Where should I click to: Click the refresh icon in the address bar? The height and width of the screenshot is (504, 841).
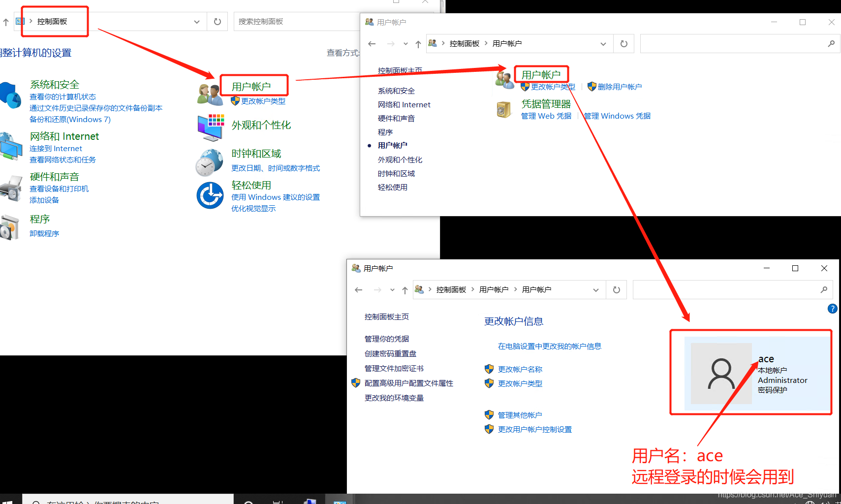(x=217, y=21)
